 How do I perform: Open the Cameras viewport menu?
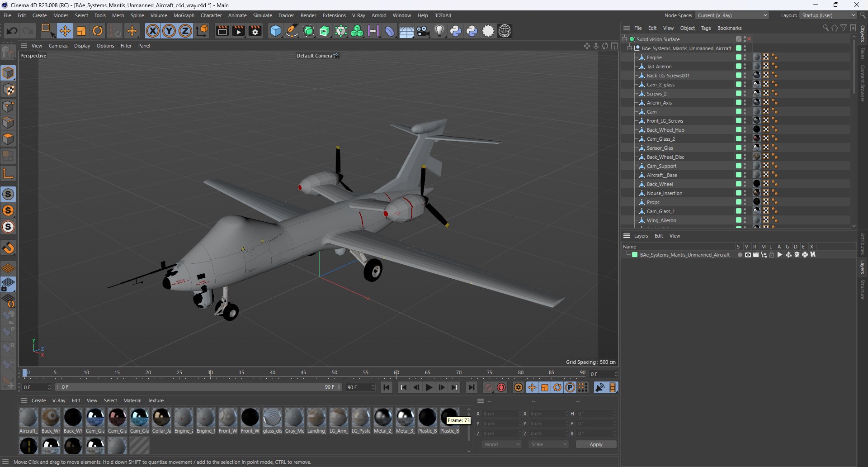(x=58, y=46)
